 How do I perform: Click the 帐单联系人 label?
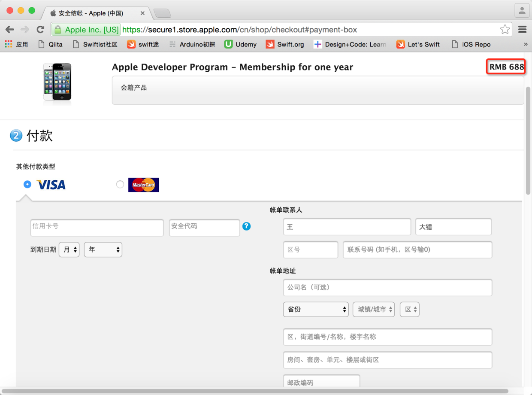[286, 210]
